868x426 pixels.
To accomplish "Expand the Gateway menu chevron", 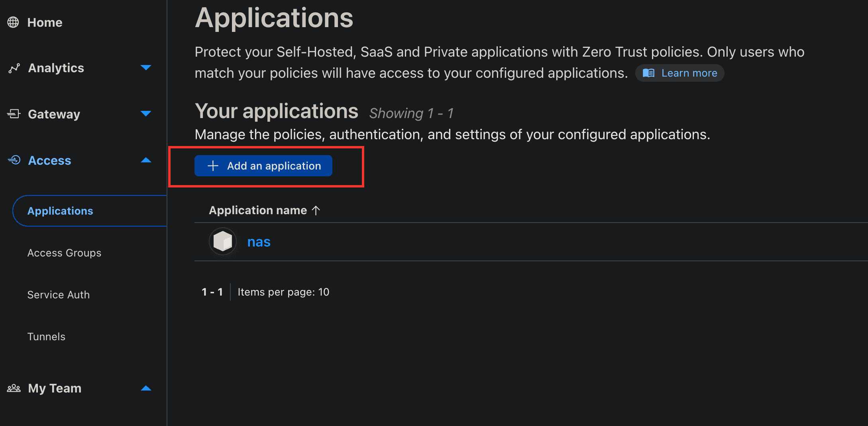I will coord(146,114).
